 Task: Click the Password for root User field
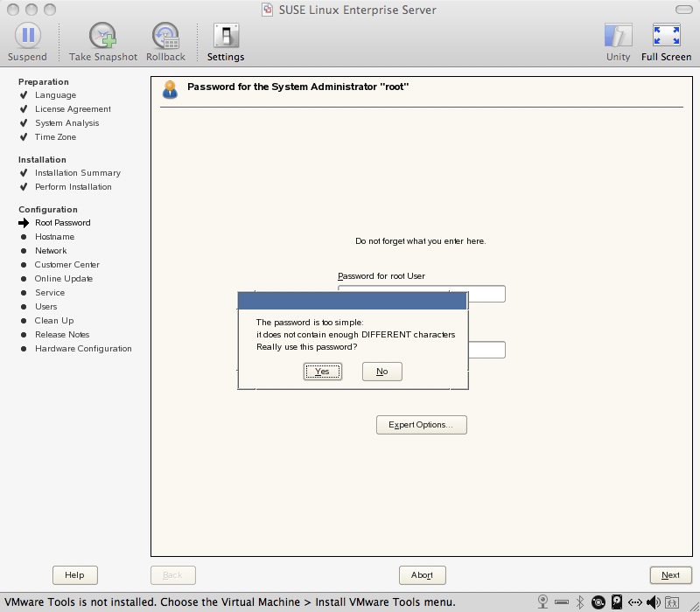422,294
